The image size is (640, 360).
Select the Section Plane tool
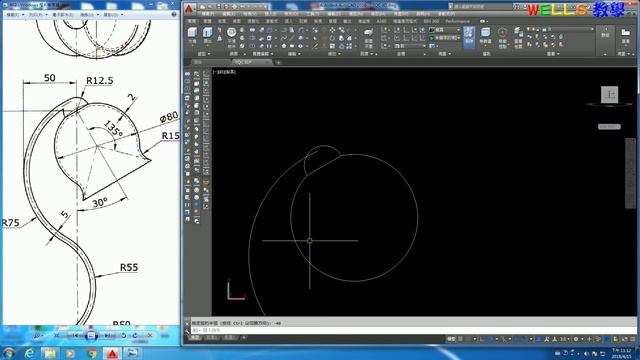[x=368, y=37]
